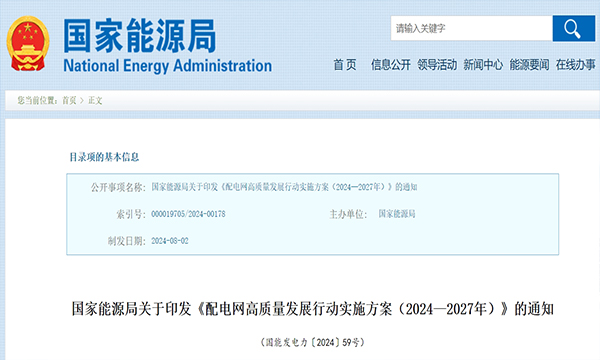Click the 主办单位 value 国家能源局
The width and height of the screenshot is (600, 360).
coord(397,214)
